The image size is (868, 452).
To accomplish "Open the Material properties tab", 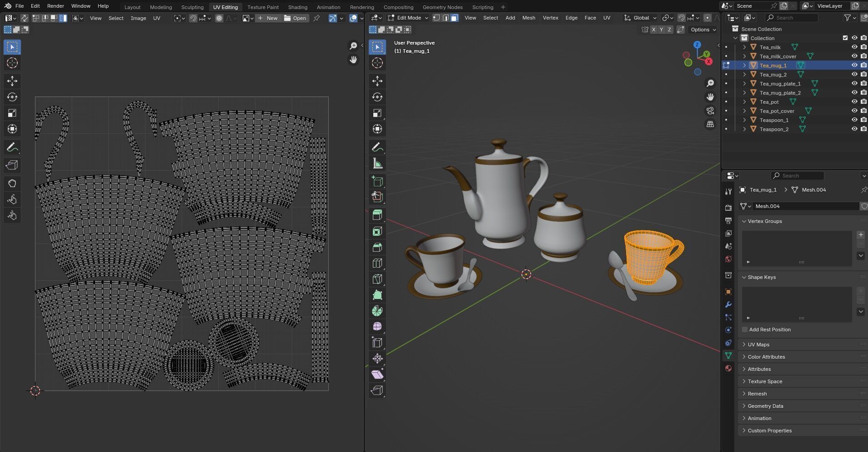I will pyautogui.click(x=728, y=368).
